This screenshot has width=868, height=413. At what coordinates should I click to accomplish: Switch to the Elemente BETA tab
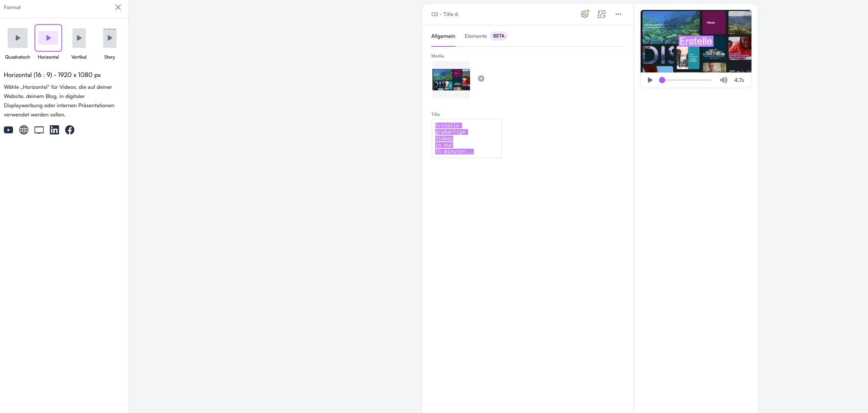click(476, 36)
